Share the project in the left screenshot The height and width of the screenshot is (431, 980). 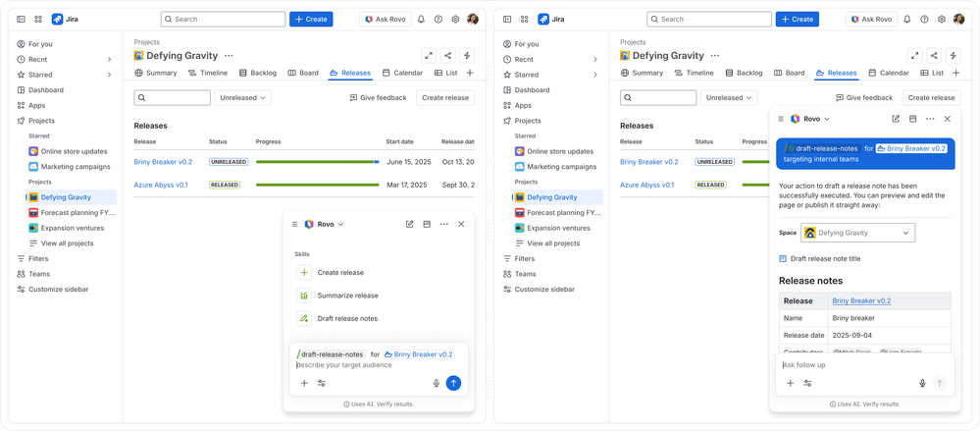point(448,56)
